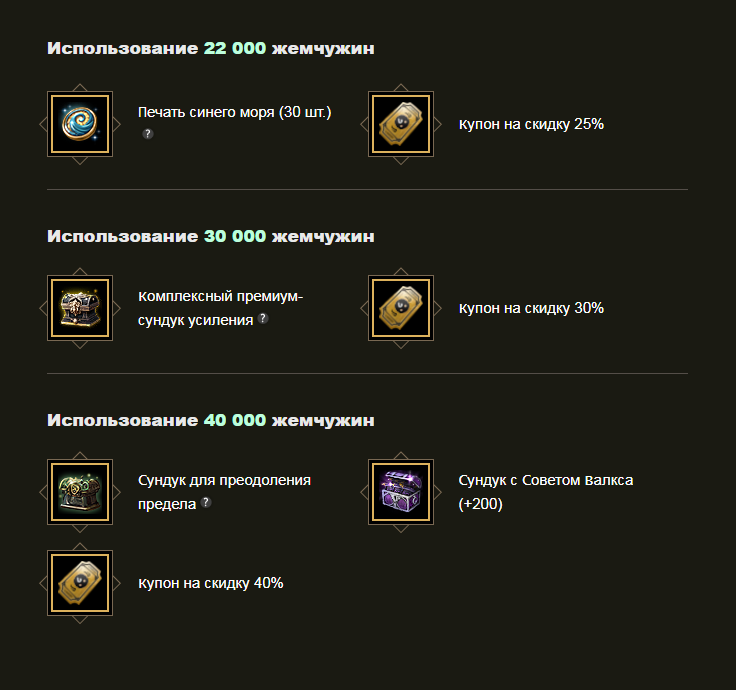736x690 pixels.
Task: Show help tooltip for Печать синего моря
Action: pyautogui.click(x=148, y=134)
